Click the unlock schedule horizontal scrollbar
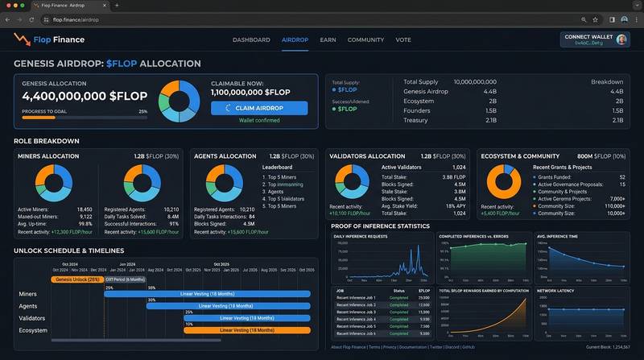Viewport: 644px width, 360px height. [x=136, y=341]
